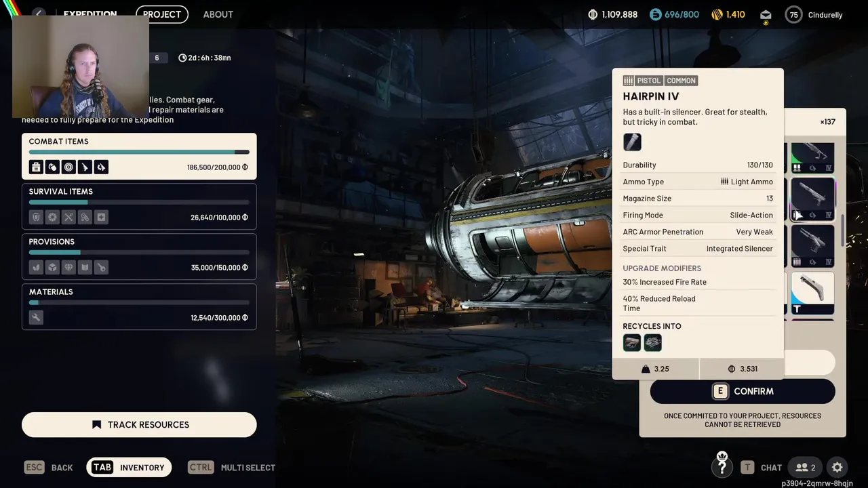868x488 pixels.
Task: Select the COMBAT ITEMS category card
Action: [x=139, y=157]
